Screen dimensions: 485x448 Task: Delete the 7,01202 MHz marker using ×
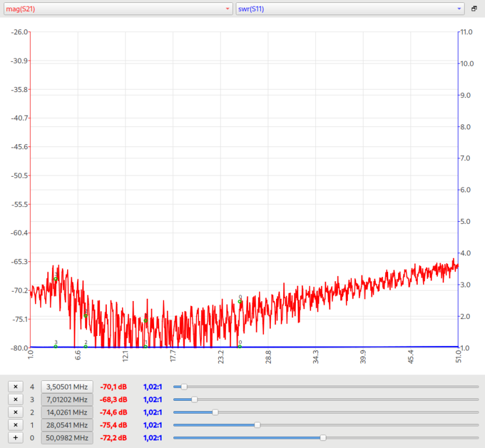(x=16, y=400)
